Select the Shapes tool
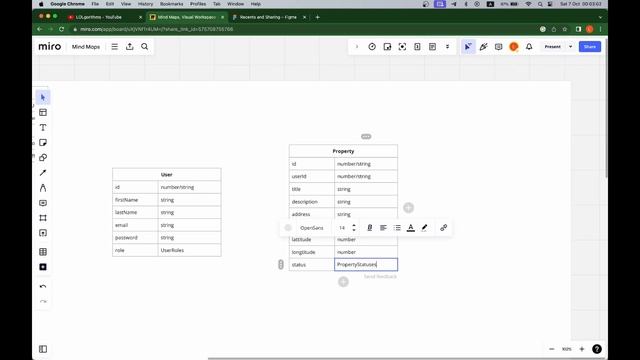The width and height of the screenshot is (640, 360). point(43,158)
